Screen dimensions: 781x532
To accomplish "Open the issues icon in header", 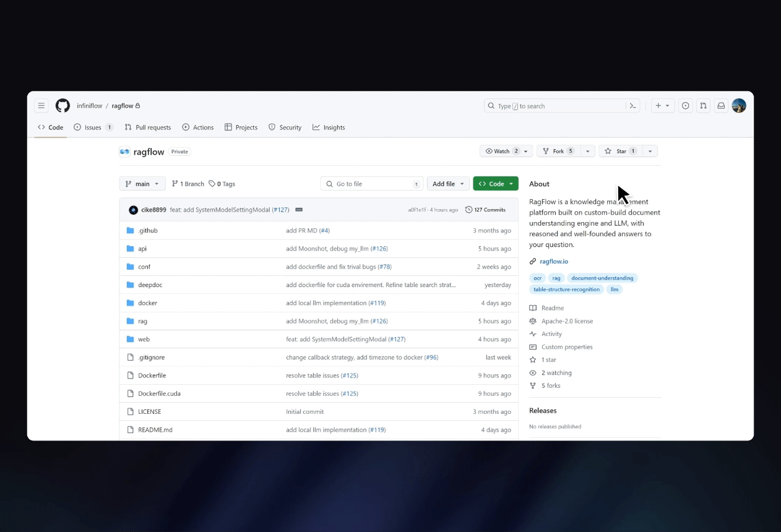I will (x=685, y=106).
